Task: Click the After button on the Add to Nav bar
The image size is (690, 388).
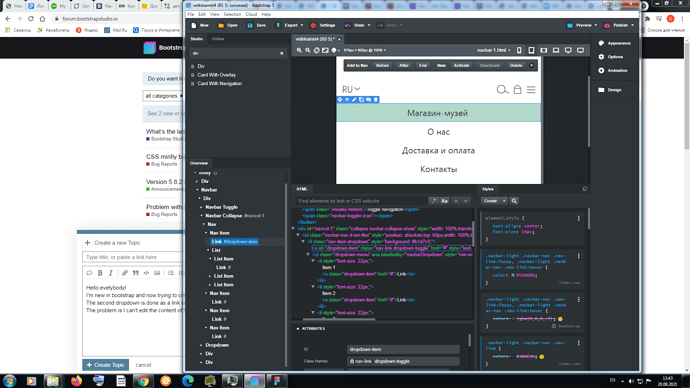Action: point(404,66)
